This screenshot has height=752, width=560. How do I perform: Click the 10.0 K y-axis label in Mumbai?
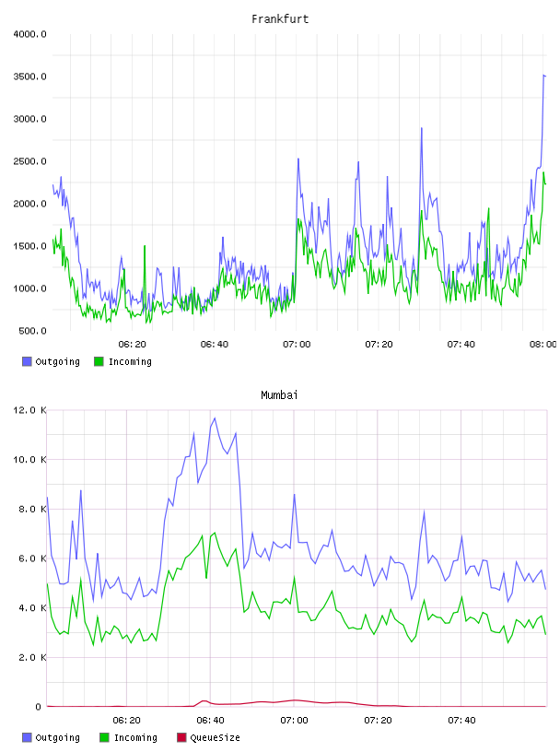click(x=30, y=460)
